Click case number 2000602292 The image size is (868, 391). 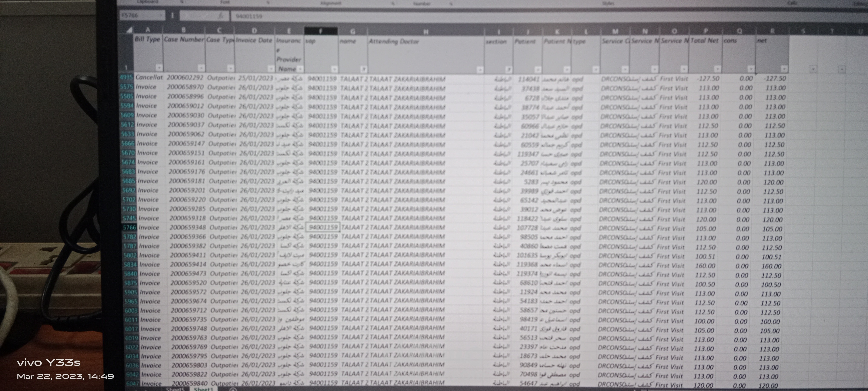(x=185, y=77)
